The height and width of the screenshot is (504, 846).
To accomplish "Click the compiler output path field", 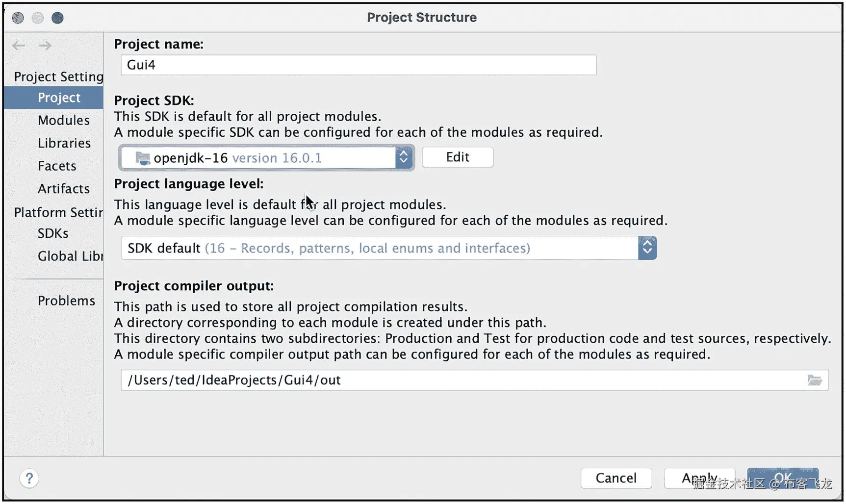I will tap(461, 380).
